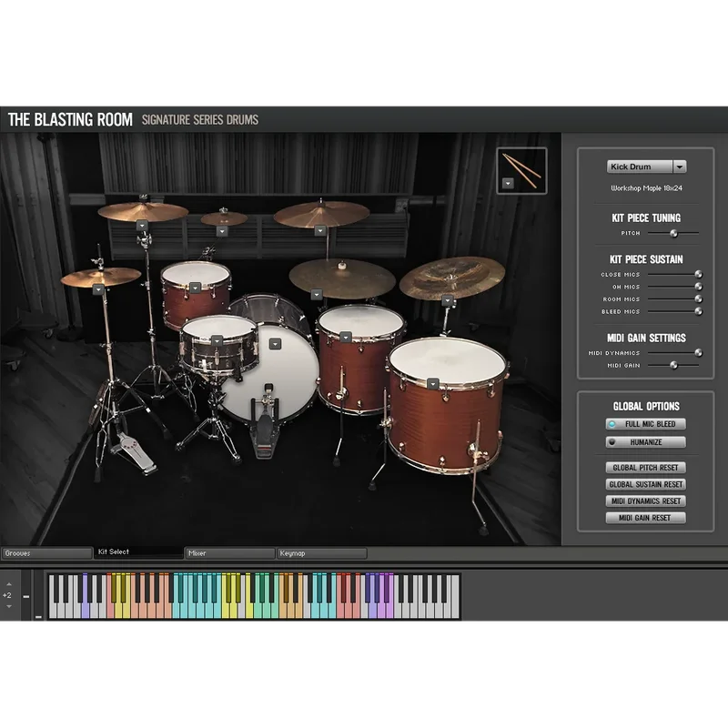Click the Bleed Mics sustain slider
The image size is (728, 728).
(674, 311)
